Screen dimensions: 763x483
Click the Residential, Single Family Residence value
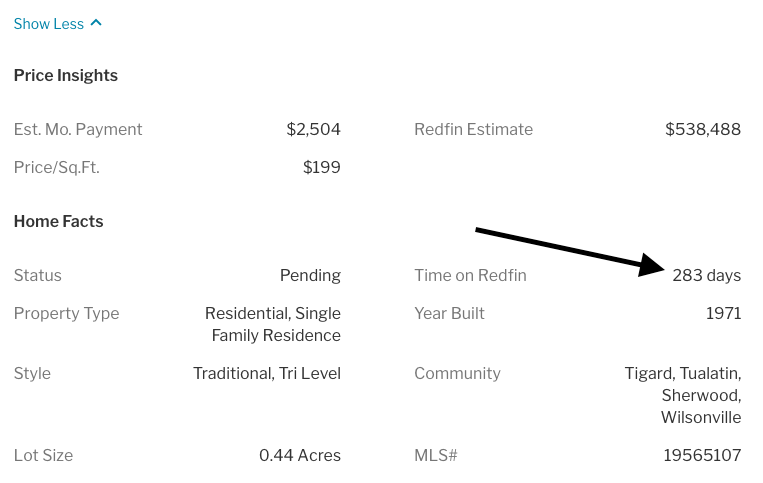pyautogui.click(x=273, y=324)
